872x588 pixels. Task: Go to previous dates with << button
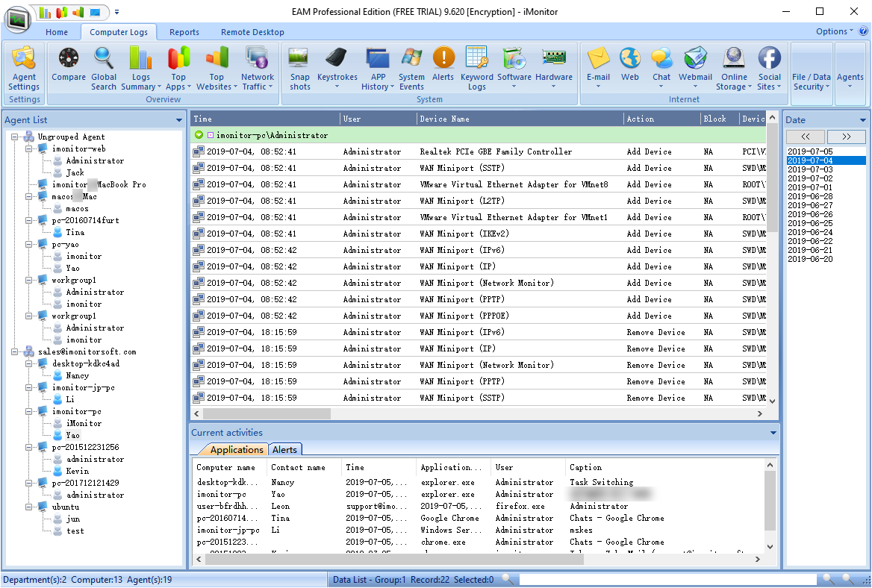[x=806, y=136]
